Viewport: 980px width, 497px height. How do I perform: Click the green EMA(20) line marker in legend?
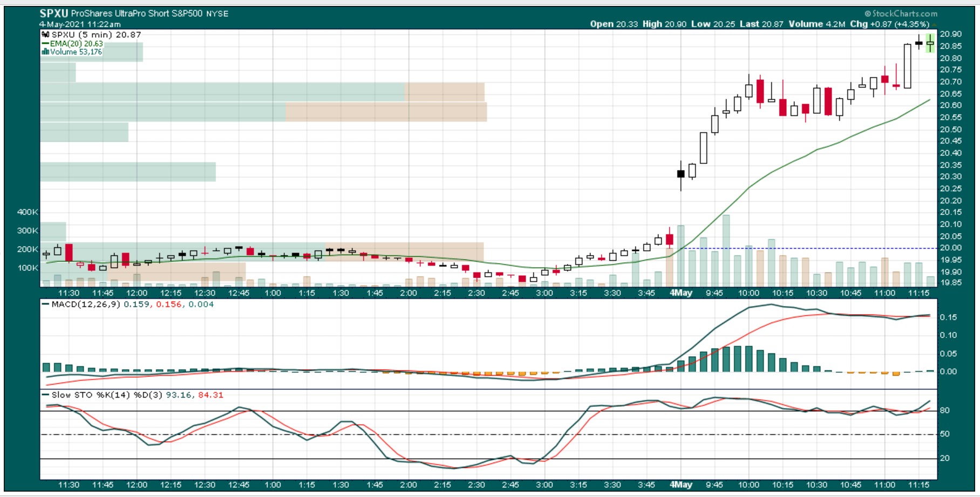click(x=45, y=44)
